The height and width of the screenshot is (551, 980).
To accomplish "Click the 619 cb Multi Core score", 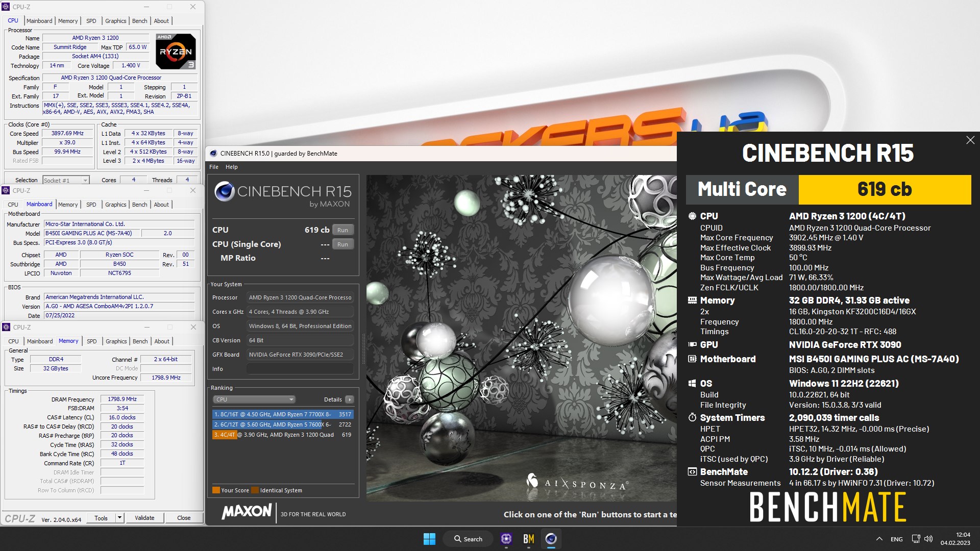I will pos(885,189).
